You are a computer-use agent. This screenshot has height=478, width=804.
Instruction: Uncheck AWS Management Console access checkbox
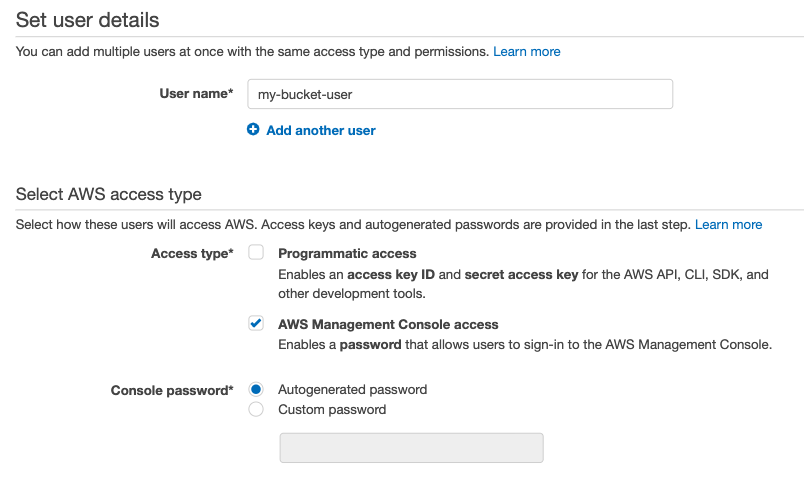256,323
